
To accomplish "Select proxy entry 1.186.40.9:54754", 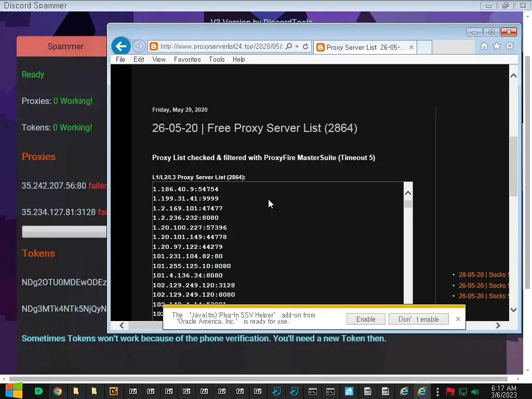I will (x=185, y=189).
